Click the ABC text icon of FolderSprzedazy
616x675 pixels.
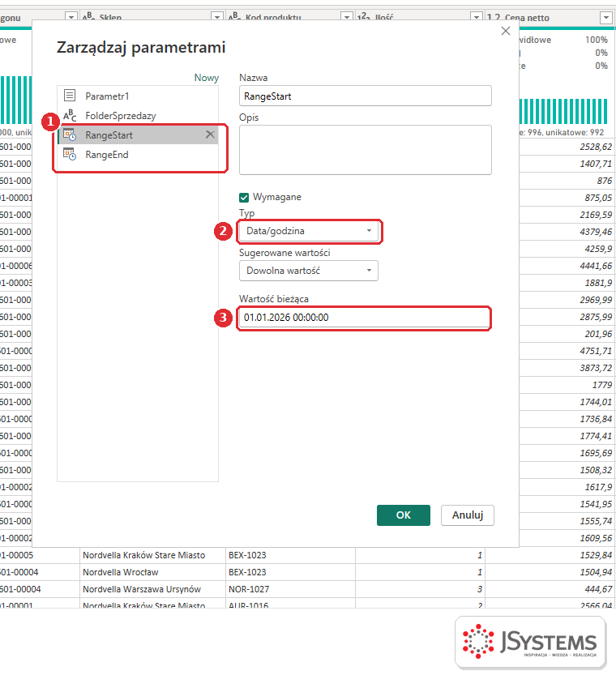(70, 115)
